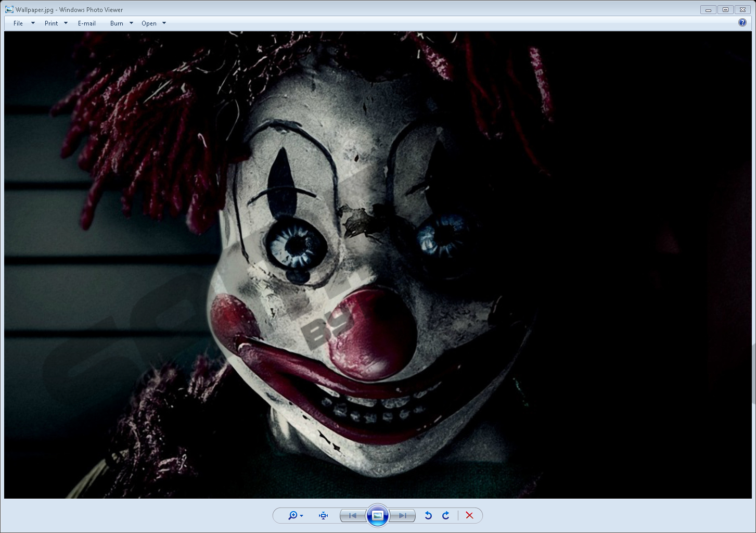Play the slide show
The height and width of the screenshot is (533, 756).
[x=378, y=515]
